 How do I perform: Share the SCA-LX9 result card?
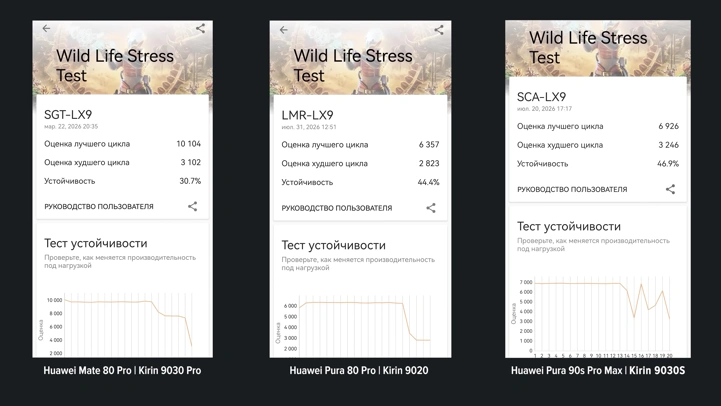(x=670, y=189)
